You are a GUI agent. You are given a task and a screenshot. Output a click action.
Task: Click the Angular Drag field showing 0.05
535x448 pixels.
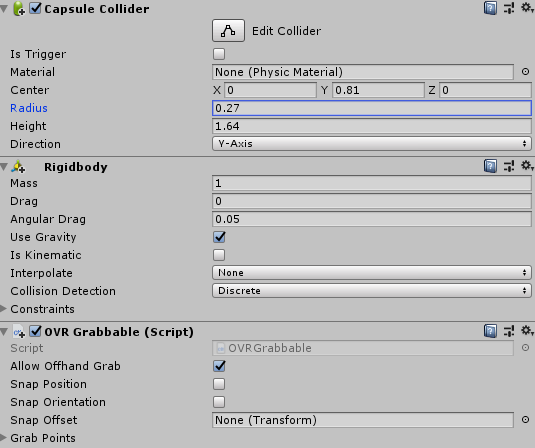(x=372, y=219)
